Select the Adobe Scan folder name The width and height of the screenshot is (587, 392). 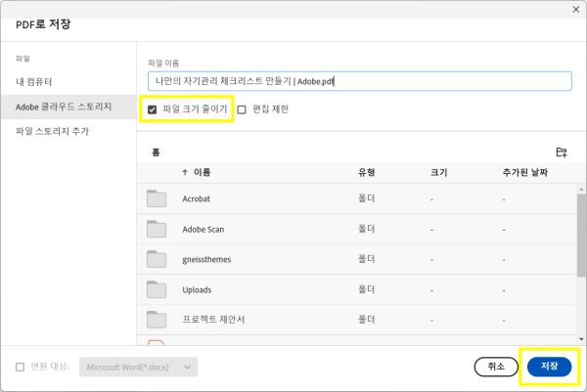pyautogui.click(x=203, y=230)
